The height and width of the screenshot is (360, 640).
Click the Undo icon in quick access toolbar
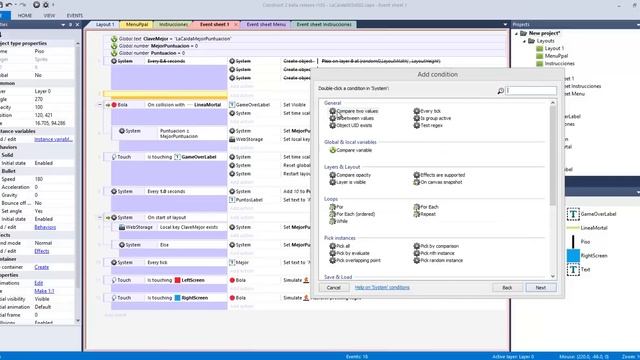pyautogui.click(x=9, y=5)
